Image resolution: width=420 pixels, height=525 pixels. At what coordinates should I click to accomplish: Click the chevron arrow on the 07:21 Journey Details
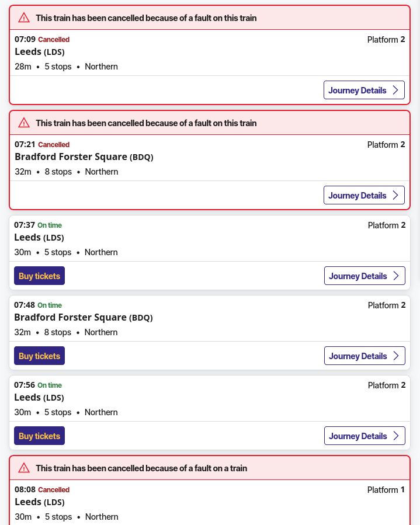(395, 195)
